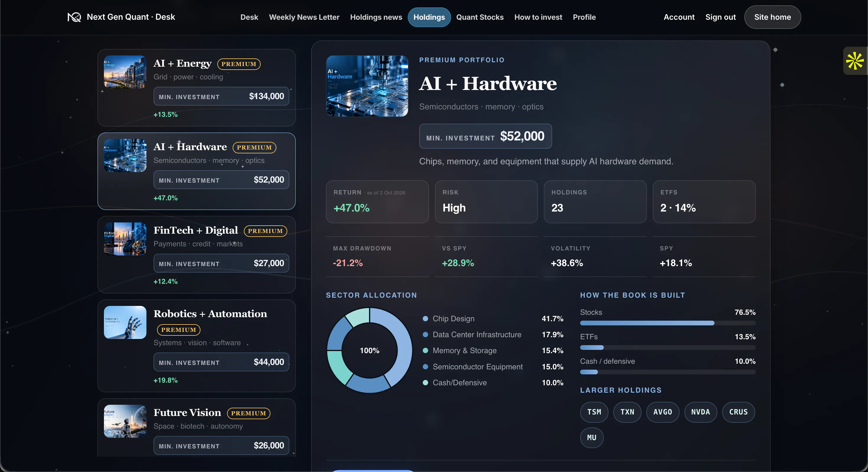
Task: Open Future Vision portfolio title
Action: (x=187, y=413)
